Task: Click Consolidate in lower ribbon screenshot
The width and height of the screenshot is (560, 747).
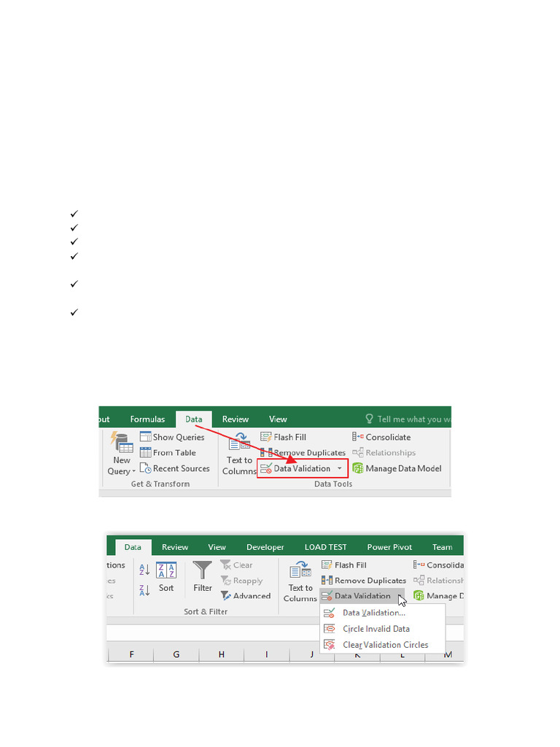Action: [x=438, y=565]
